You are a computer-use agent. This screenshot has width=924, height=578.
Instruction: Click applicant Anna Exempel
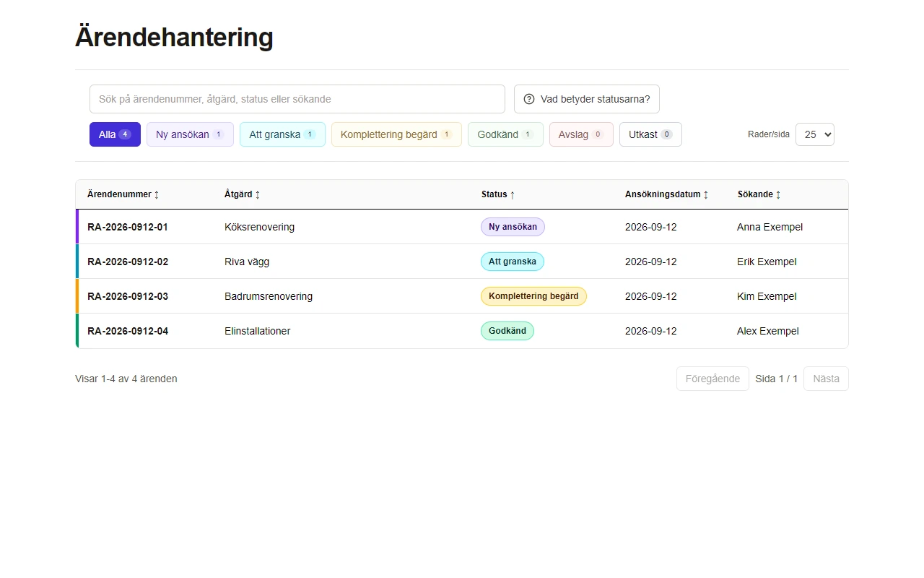(x=770, y=227)
